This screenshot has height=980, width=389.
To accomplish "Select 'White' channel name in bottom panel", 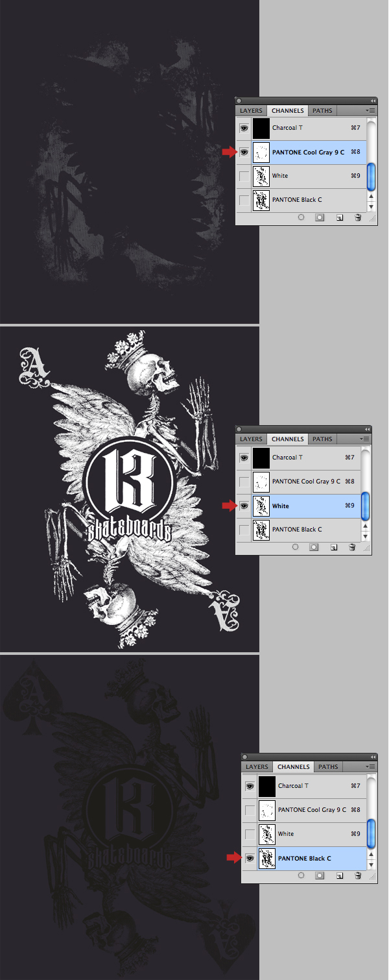I will tap(286, 834).
